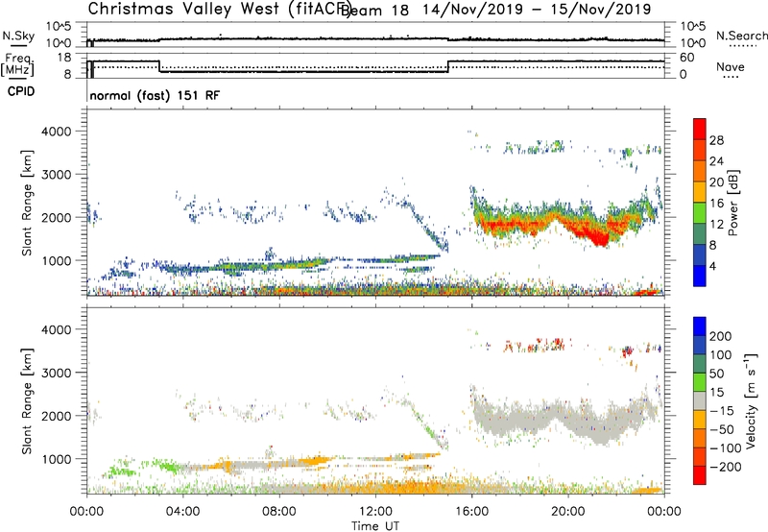This screenshot has width=768, height=532.
Task: Click the 2000 tick on the velocity panel
Action: click(x=56, y=416)
